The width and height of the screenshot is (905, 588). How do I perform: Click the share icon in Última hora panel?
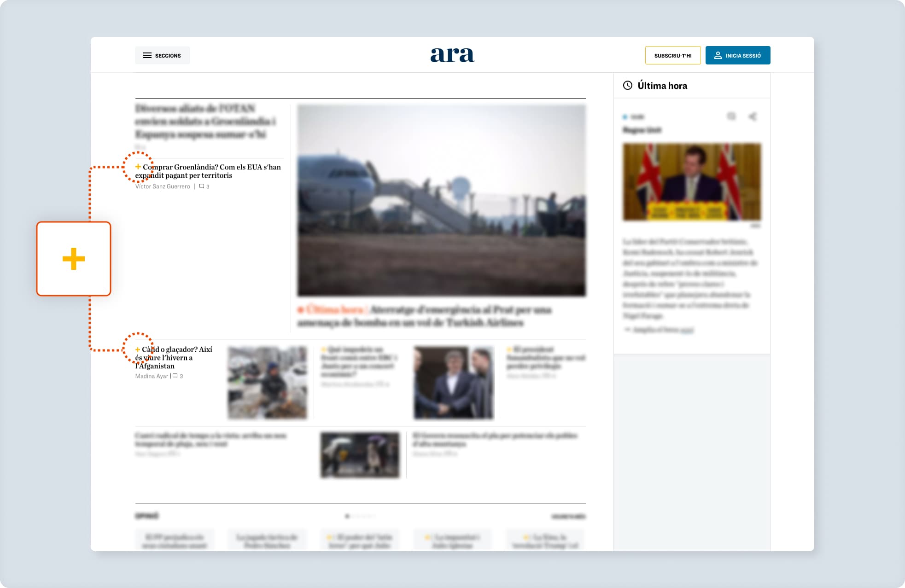point(753,116)
